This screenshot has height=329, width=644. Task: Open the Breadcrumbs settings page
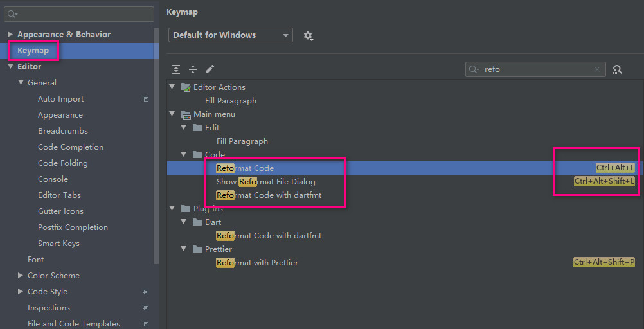click(63, 131)
